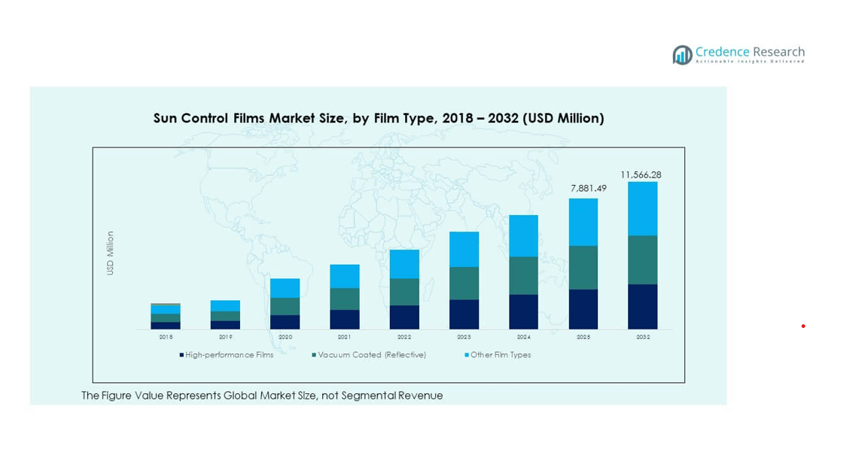Click the footnote about Global Market Size
Image resolution: width=868 pixels, height=452 pixels.
tap(262, 396)
